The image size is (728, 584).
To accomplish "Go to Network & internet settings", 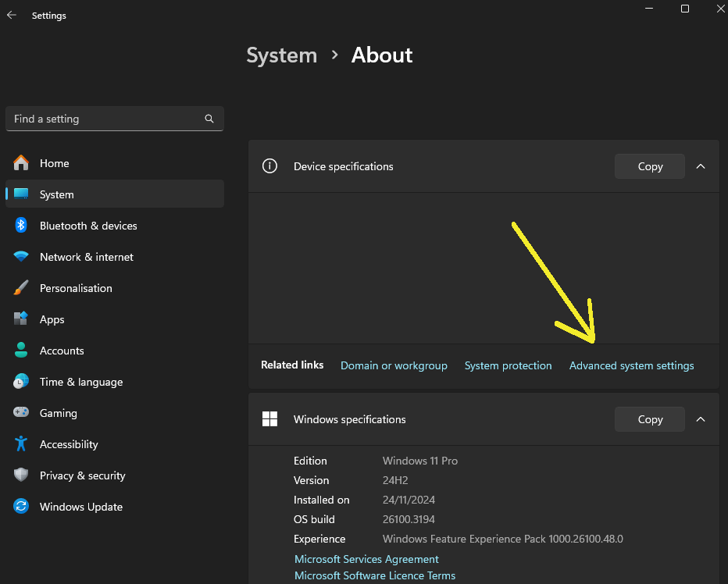I will (86, 257).
